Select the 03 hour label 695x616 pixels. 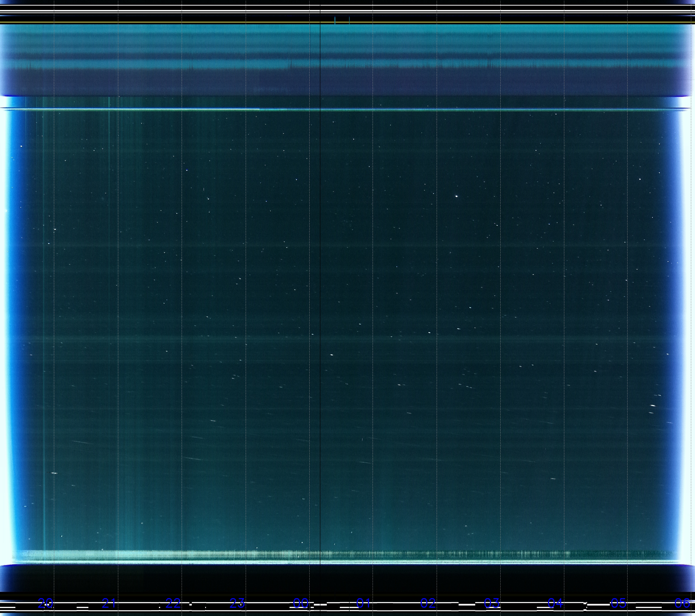click(x=492, y=603)
